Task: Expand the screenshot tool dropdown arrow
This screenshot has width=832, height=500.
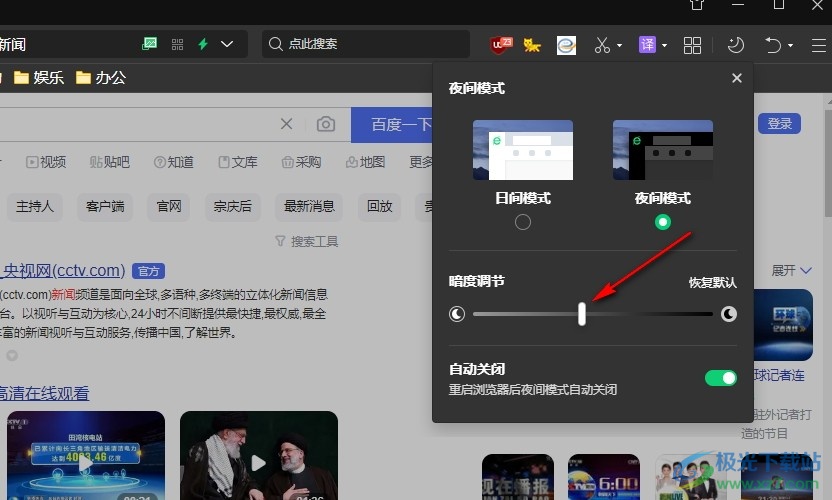Action: [619, 46]
